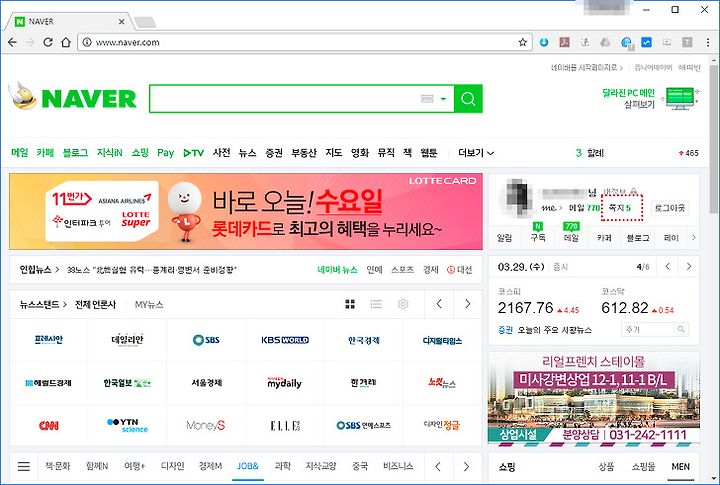The height and width of the screenshot is (485, 720).
Task: Click the PDF extension icon in toolbar
Action: point(564,42)
